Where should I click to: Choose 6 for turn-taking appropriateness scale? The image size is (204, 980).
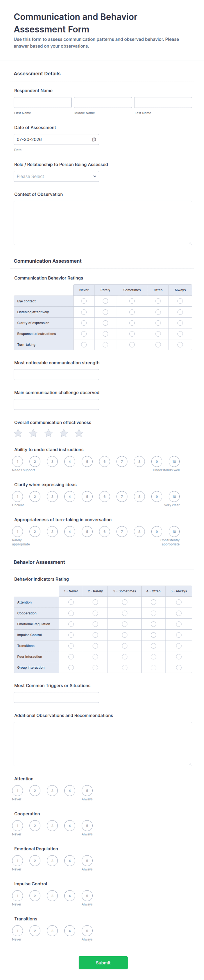pyautogui.click(x=104, y=531)
